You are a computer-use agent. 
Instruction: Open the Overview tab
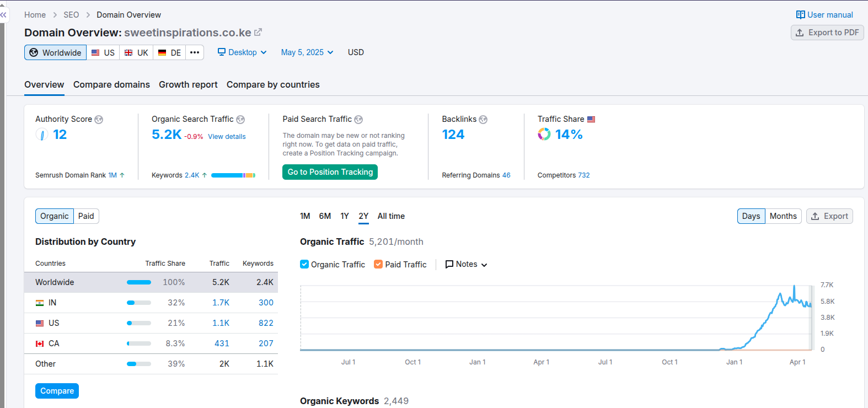(44, 85)
